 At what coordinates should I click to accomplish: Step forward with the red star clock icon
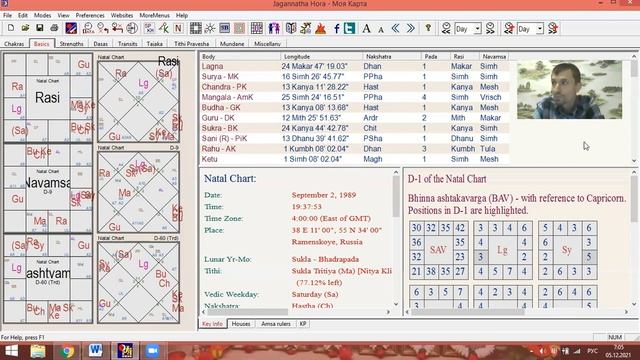[553, 28]
